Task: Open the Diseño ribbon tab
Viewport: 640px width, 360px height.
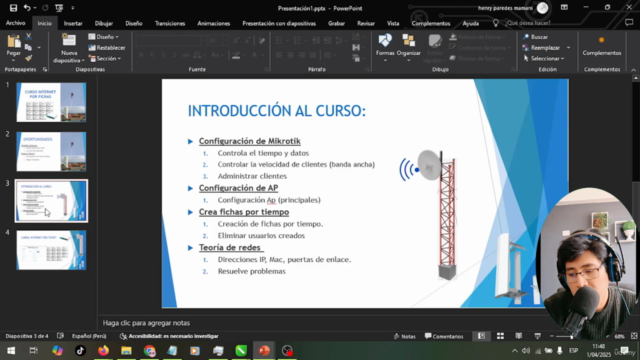Action: click(134, 23)
